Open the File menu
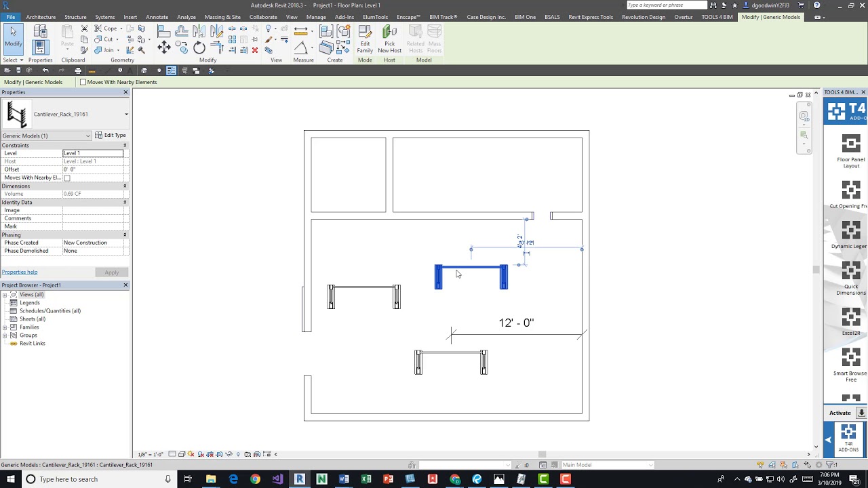The image size is (868, 488). (x=11, y=17)
